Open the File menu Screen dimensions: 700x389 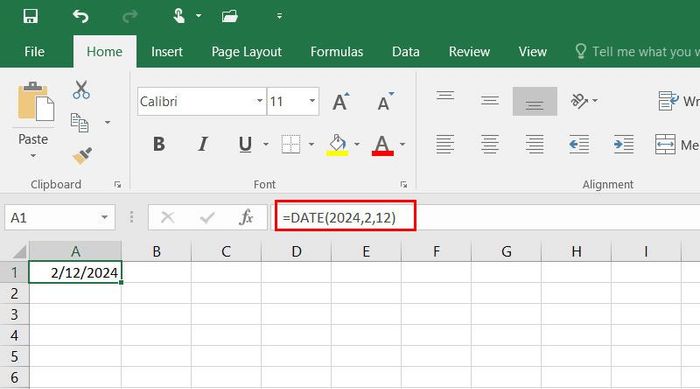pos(34,52)
